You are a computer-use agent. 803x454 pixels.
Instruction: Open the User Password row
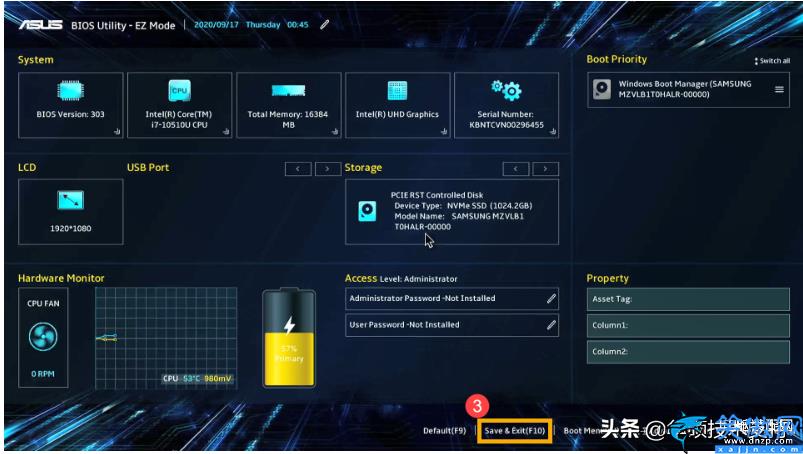452,326
